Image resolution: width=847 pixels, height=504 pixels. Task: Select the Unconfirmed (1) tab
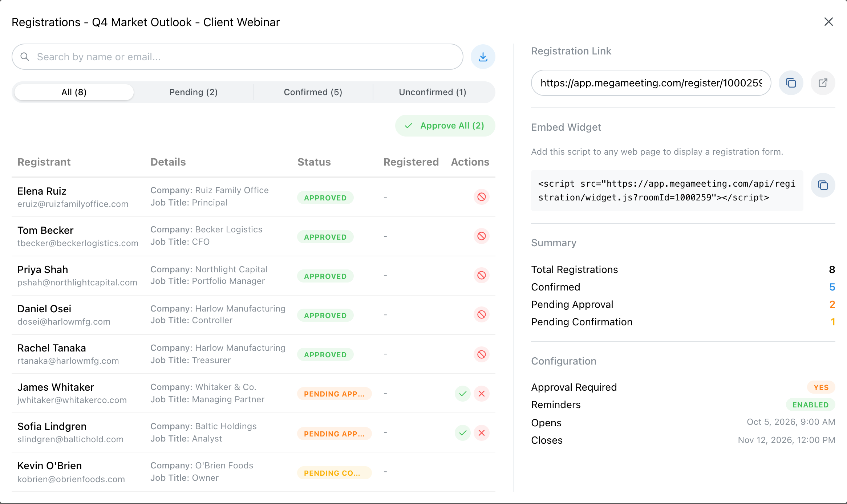click(x=433, y=92)
